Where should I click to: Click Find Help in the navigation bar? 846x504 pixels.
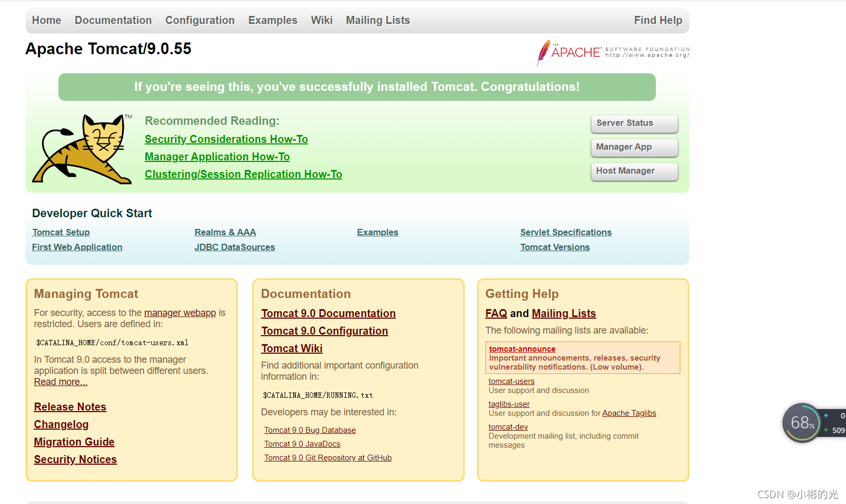[x=658, y=20]
